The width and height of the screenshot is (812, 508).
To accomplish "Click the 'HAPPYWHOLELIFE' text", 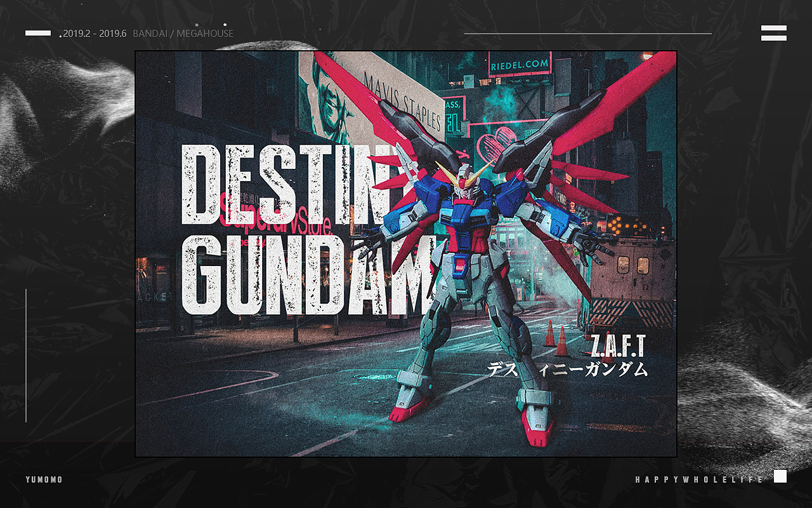I will pyautogui.click(x=700, y=479).
